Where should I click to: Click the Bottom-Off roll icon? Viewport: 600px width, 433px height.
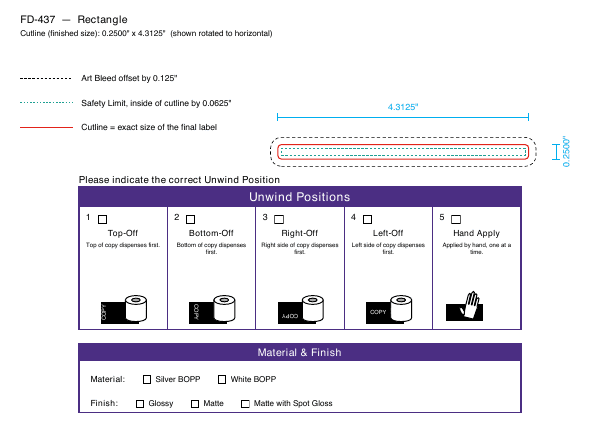pos(212,309)
